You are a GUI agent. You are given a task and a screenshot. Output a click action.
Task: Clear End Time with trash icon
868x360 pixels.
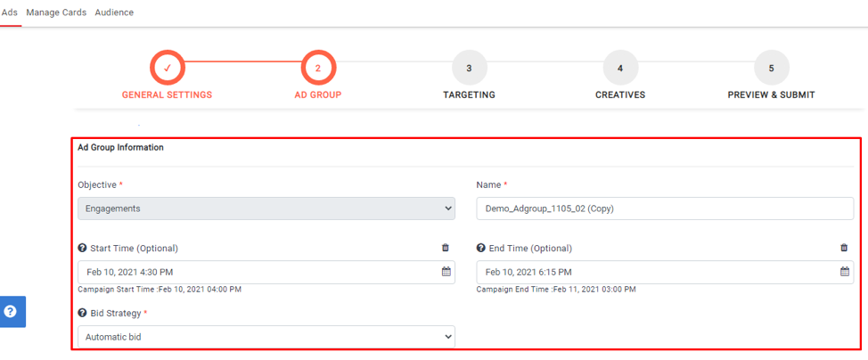click(x=844, y=249)
